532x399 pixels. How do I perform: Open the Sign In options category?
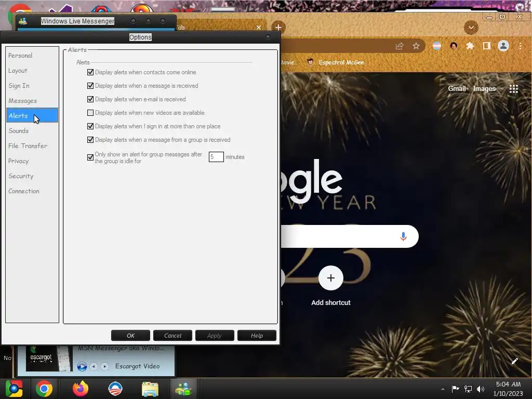point(32,86)
